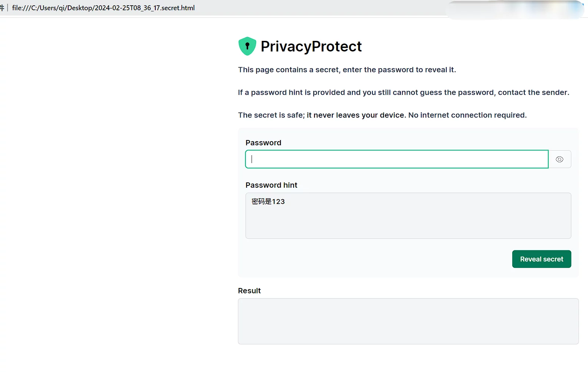This screenshot has height=372, width=588.
Task: Click the file URL in the address bar
Action: coord(103,8)
